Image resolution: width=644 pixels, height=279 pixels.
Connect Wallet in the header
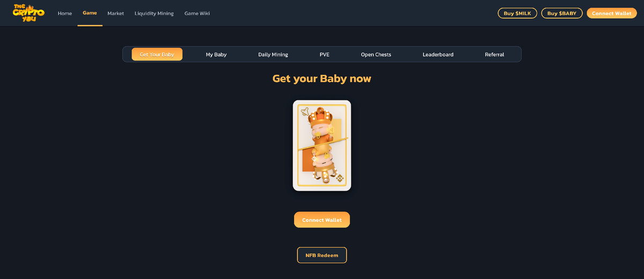click(x=612, y=13)
